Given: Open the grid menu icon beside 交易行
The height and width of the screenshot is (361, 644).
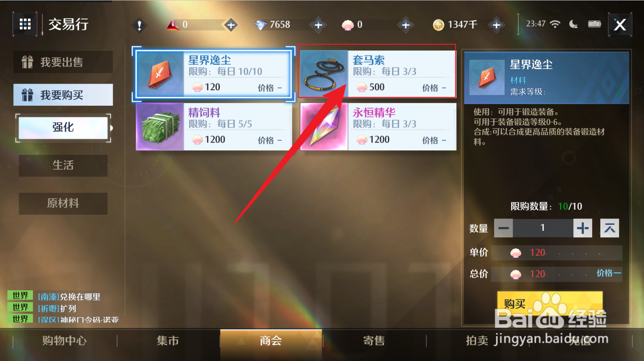Looking at the screenshot, I should (x=25, y=24).
